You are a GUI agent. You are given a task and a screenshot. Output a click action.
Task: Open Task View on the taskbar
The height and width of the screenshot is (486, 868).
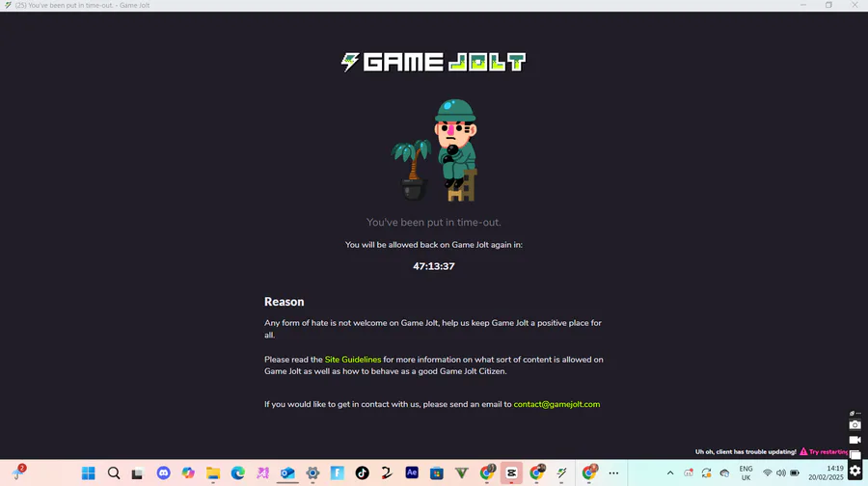(137, 472)
